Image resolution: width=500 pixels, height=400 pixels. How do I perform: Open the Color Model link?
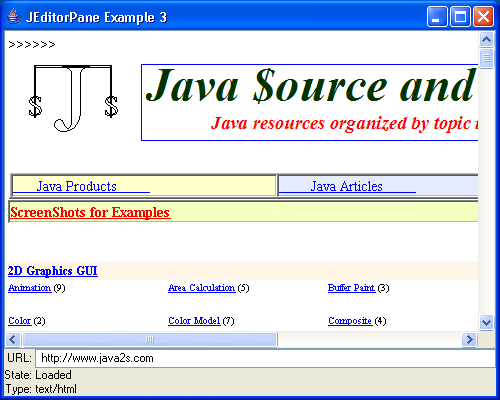coord(194,321)
